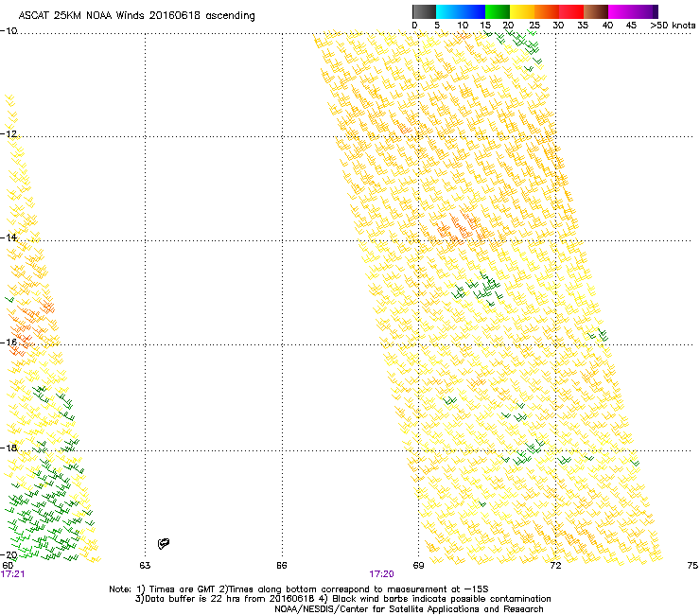The height and width of the screenshot is (615, 700).
Task: Click the '-14' latitude label
Action: [x=9, y=237]
